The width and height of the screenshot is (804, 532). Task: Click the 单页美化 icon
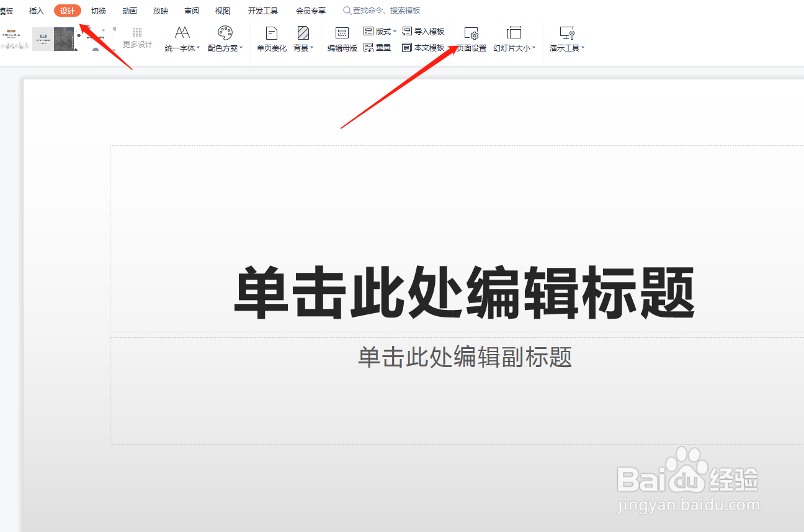coord(272,38)
